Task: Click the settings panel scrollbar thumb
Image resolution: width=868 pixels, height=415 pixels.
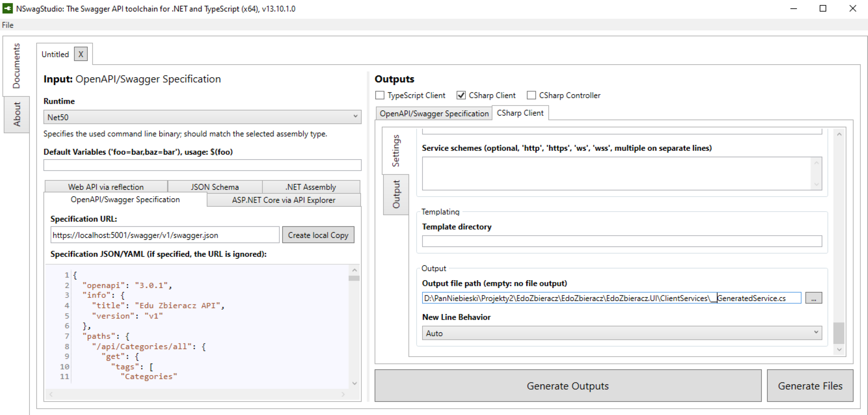Action: (x=839, y=333)
